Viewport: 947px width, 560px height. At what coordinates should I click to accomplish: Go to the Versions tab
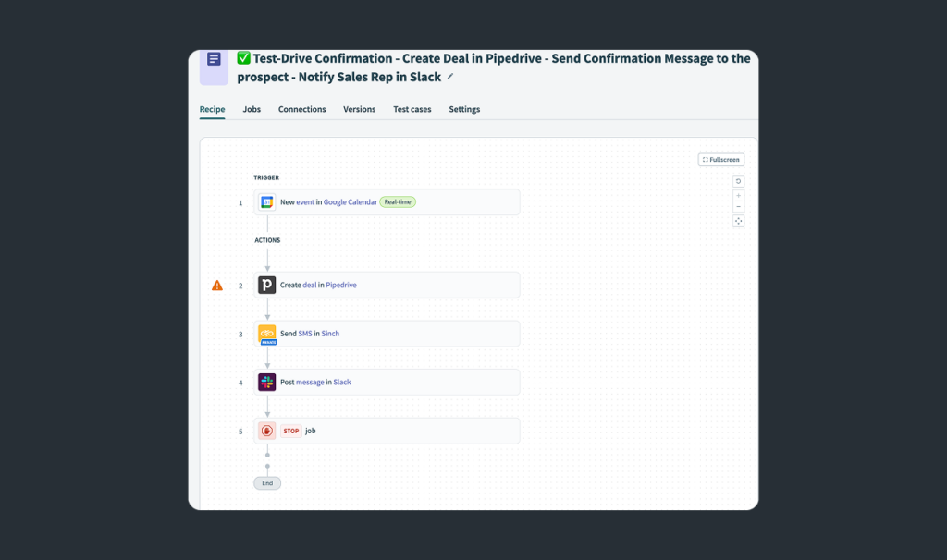coord(360,109)
